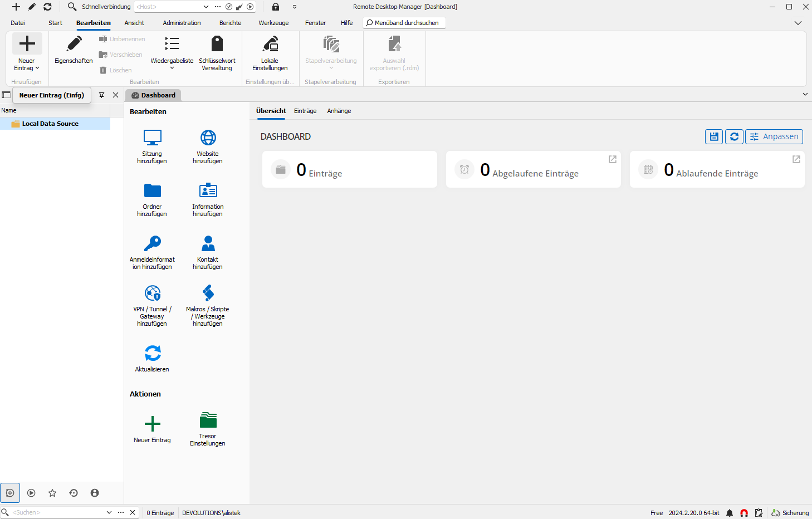Open the tab list chevron beside Dashboard tab
The image size is (812, 519).
(x=805, y=94)
